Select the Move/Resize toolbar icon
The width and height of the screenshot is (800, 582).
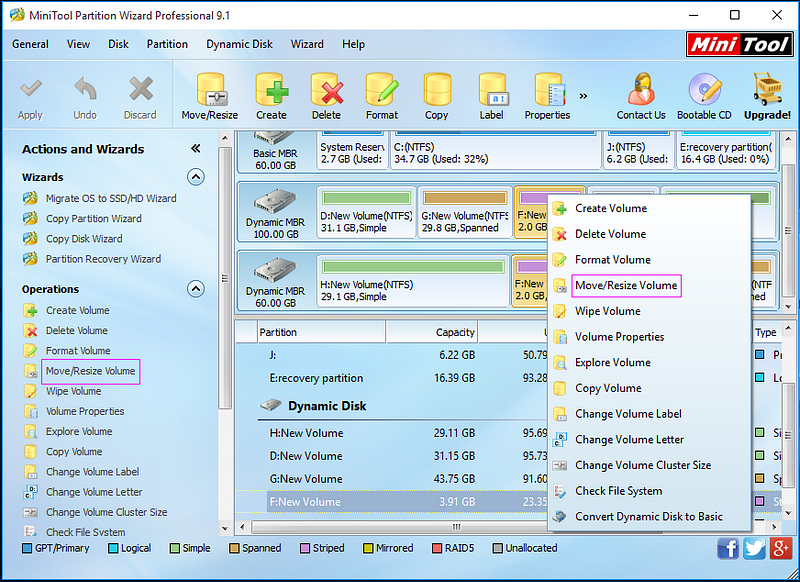(x=211, y=90)
